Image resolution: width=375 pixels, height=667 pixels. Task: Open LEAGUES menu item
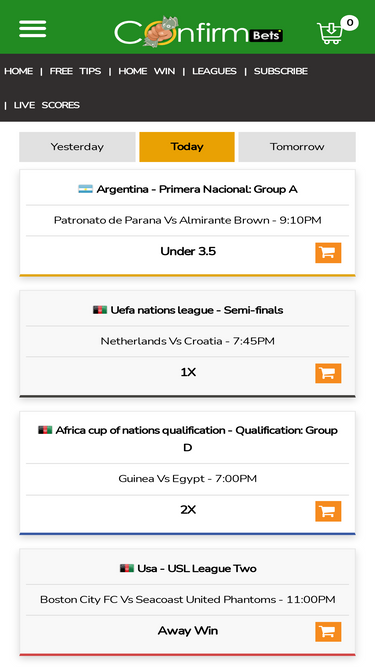coord(214,71)
